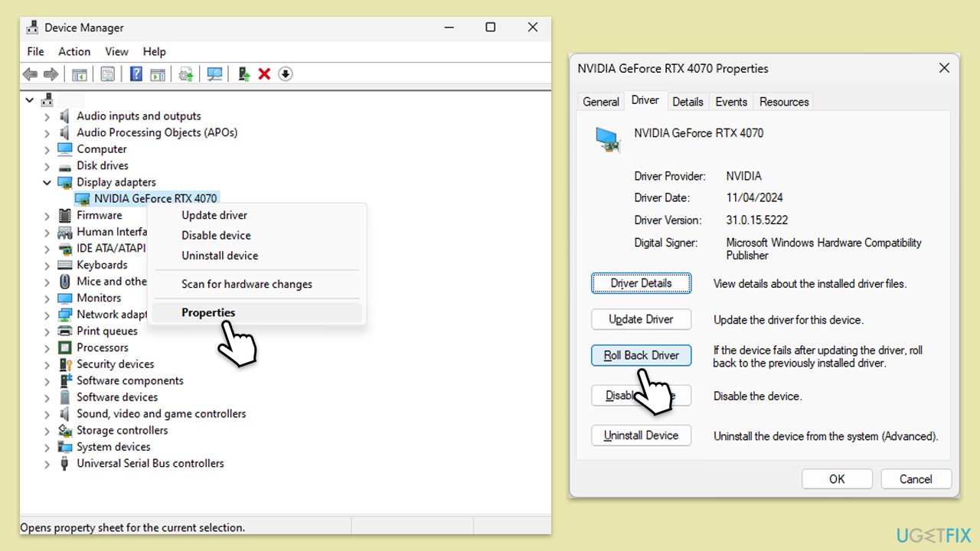The image size is (980, 551).
Task: Click the Processors category icon
Action: pyautogui.click(x=65, y=347)
